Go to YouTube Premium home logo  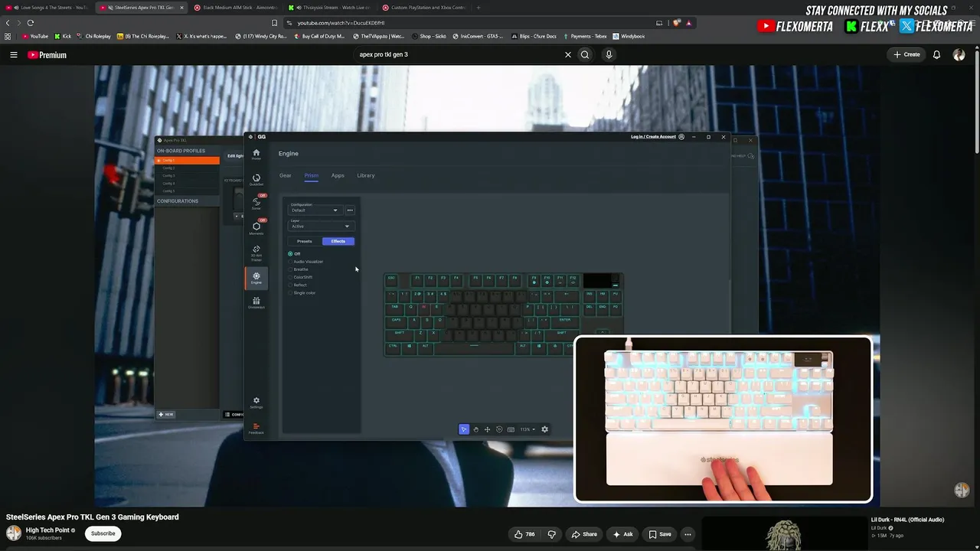coord(47,55)
